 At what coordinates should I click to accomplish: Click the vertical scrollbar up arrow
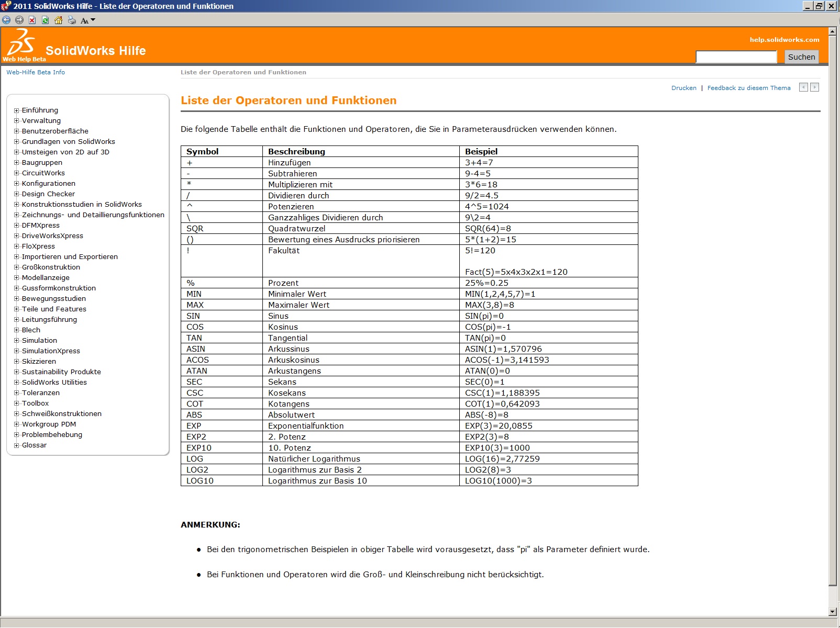(833, 31)
